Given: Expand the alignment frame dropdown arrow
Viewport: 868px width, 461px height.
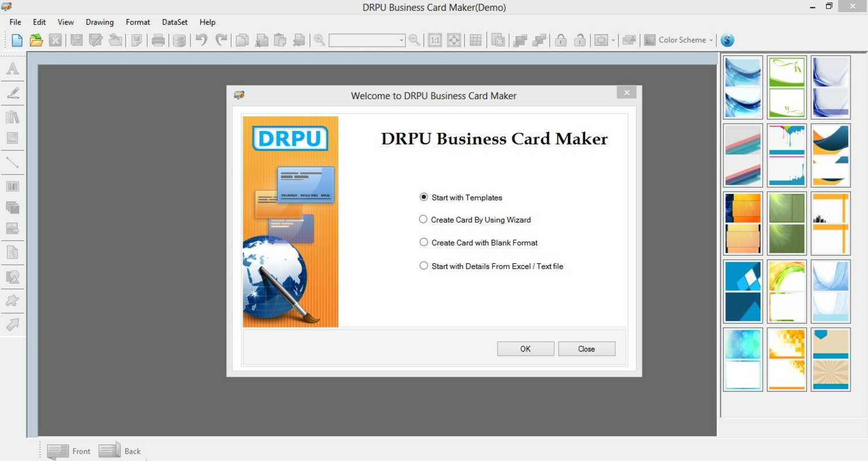Looking at the screenshot, I should (613, 40).
